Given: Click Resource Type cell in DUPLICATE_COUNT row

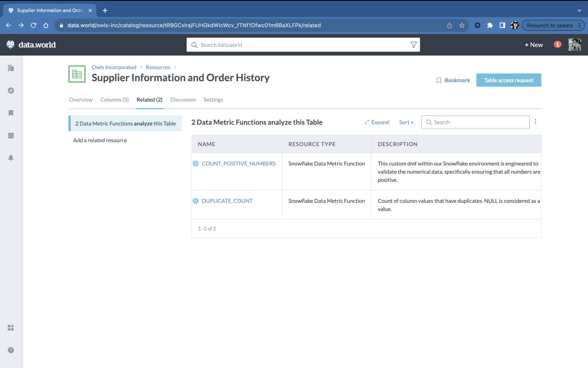Looking at the screenshot, I should (x=327, y=201).
